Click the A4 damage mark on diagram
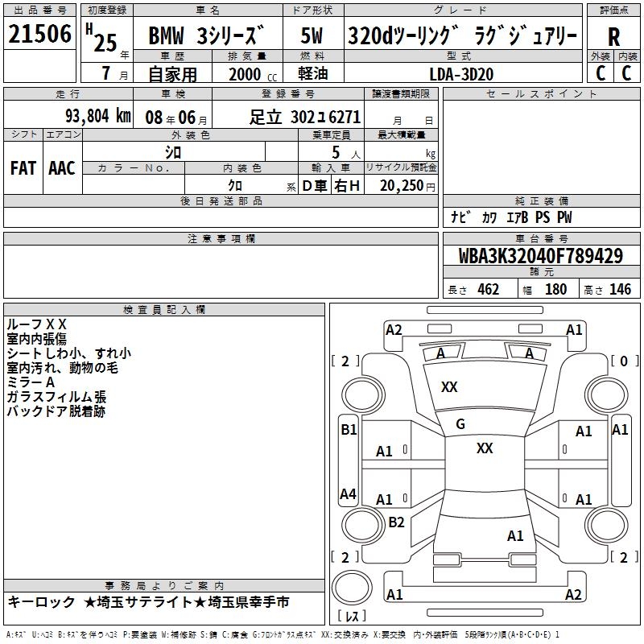644x644 pixels. [x=348, y=493]
